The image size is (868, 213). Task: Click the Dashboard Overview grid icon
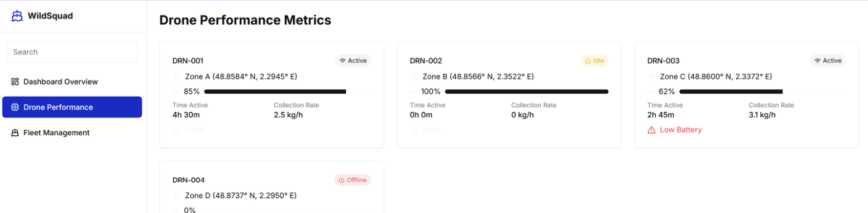(x=15, y=82)
